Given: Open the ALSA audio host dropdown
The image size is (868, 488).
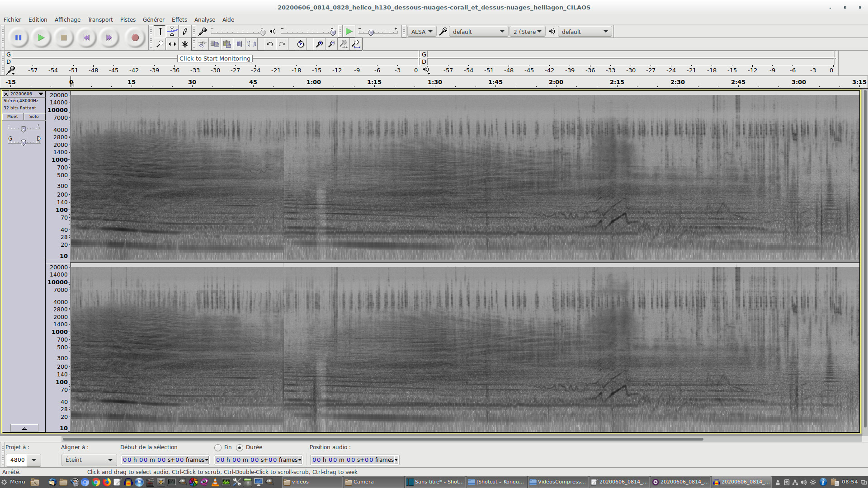Looking at the screenshot, I should (421, 32).
